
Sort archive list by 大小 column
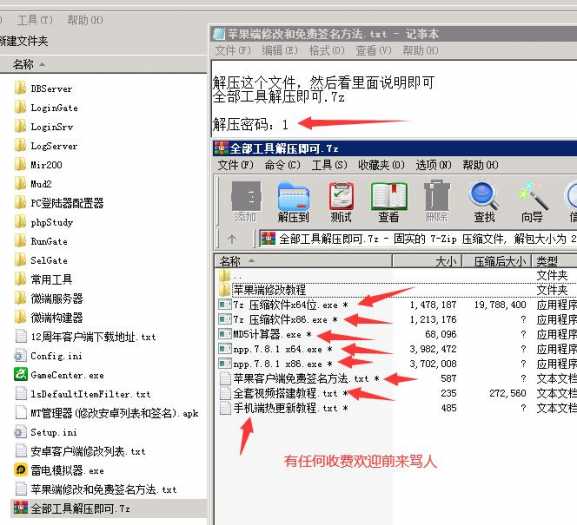pyautogui.click(x=427, y=262)
